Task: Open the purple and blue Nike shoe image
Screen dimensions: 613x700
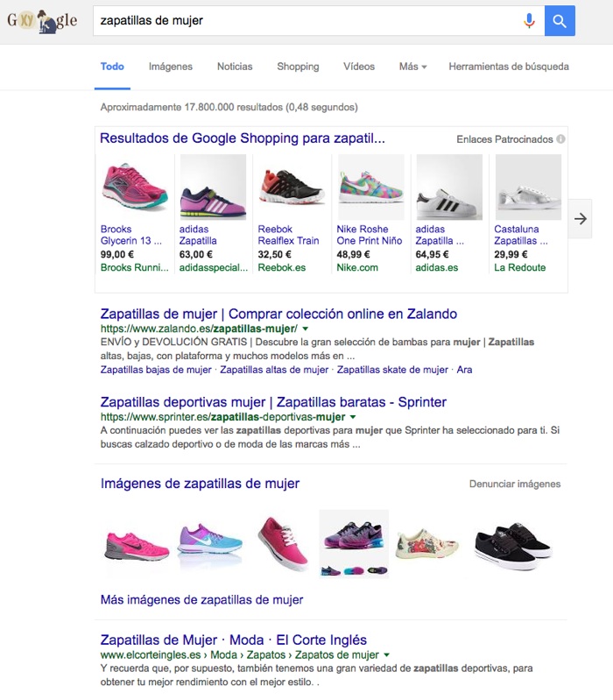Action: (x=209, y=540)
